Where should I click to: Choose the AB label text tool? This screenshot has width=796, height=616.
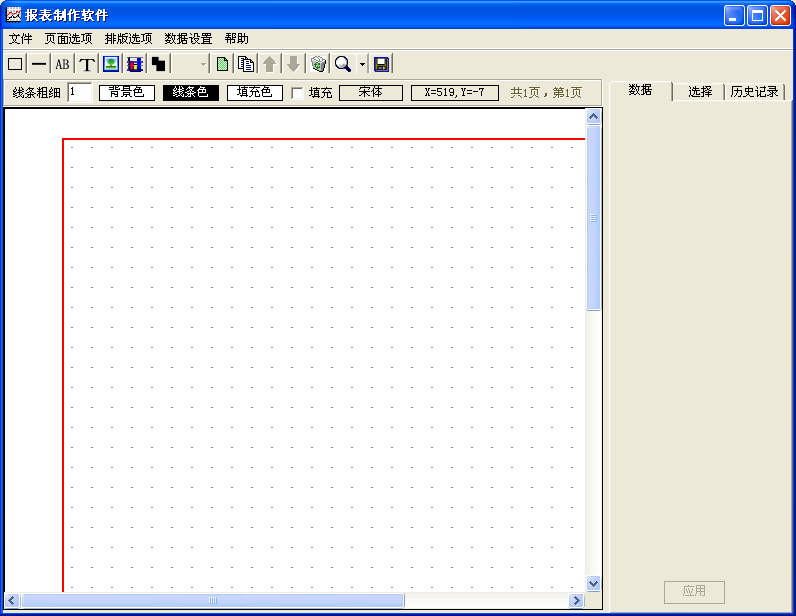click(62, 64)
